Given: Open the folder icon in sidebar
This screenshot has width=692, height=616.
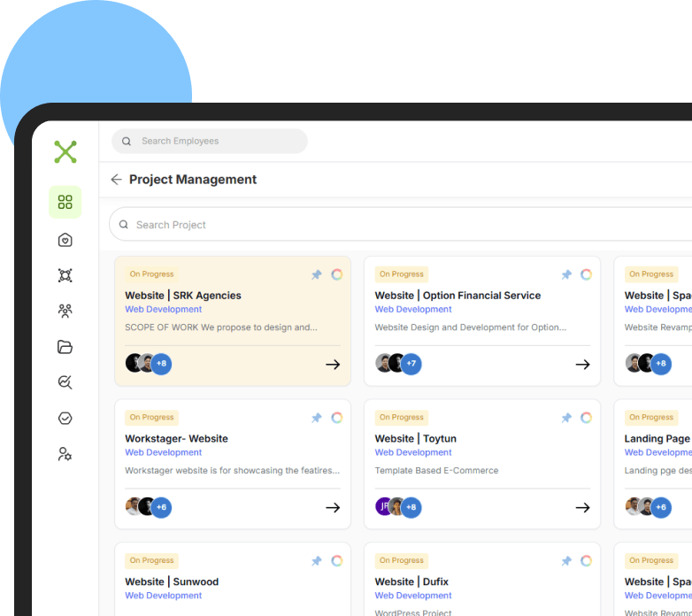Looking at the screenshot, I should (65, 347).
